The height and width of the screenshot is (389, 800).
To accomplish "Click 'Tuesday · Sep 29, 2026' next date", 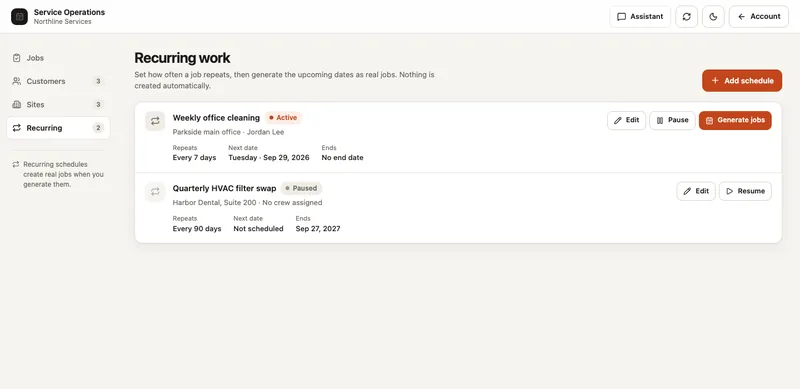I will point(269,158).
